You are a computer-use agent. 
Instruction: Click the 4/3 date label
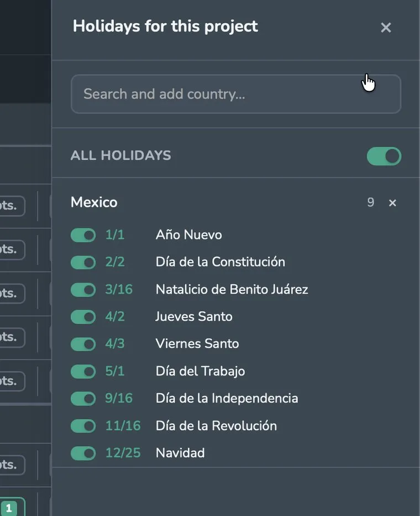(115, 343)
